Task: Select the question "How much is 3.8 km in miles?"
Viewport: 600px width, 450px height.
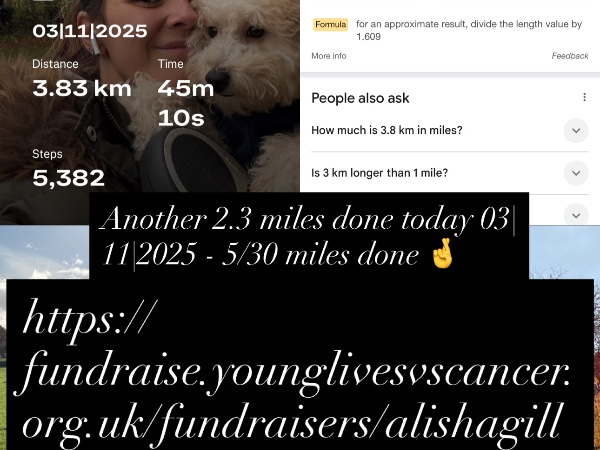Action: click(x=387, y=130)
